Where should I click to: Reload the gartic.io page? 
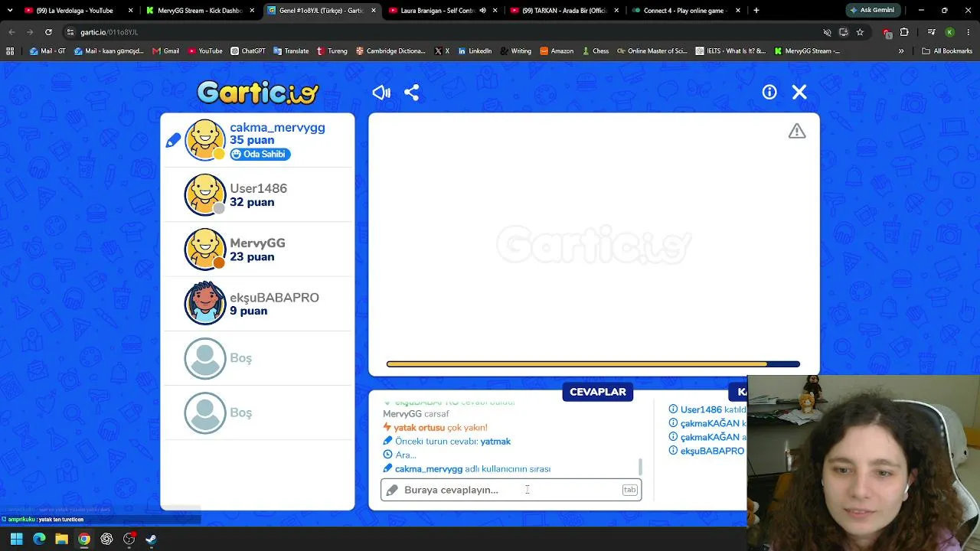click(x=48, y=32)
